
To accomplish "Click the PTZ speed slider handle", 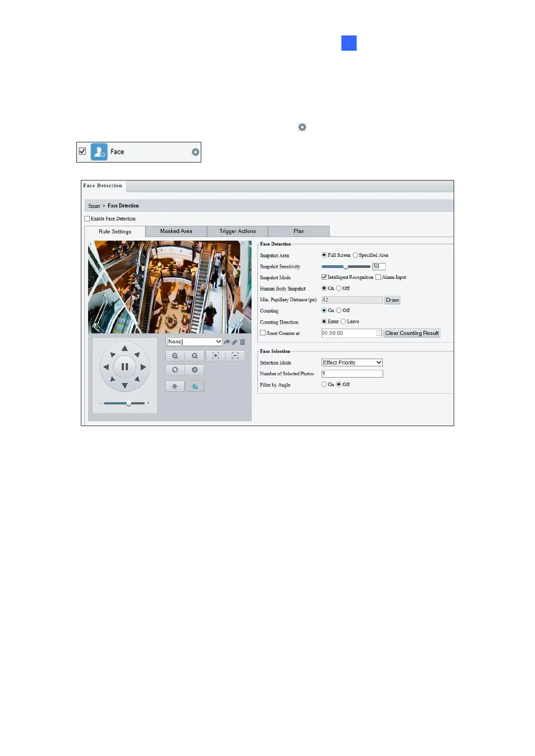I will [x=129, y=403].
